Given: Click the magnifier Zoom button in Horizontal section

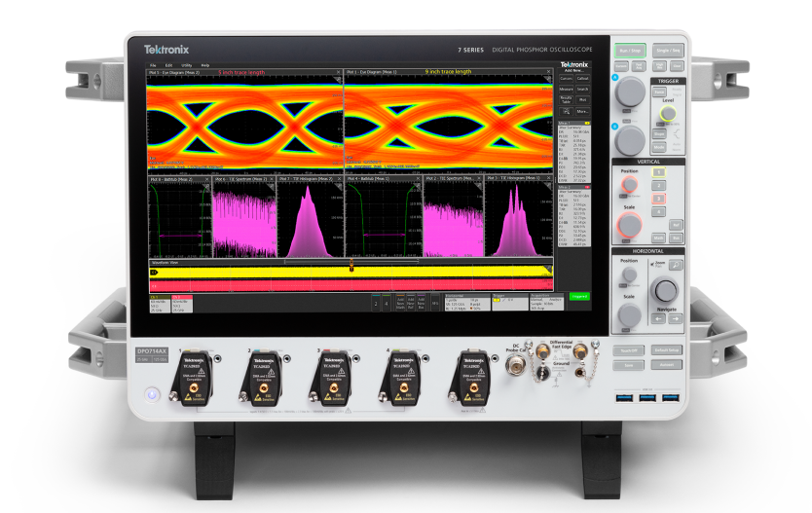Looking at the screenshot, I should pyautogui.click(x=676, y=265).
